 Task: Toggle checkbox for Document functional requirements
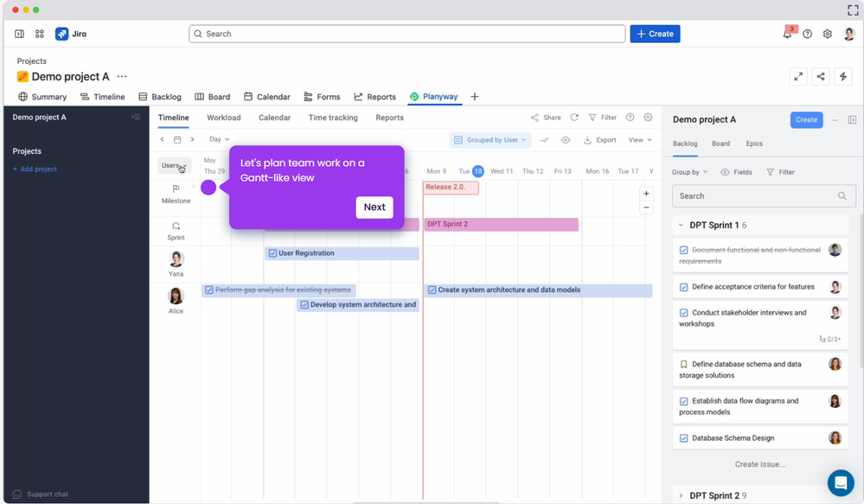click(x=684, y=250)
